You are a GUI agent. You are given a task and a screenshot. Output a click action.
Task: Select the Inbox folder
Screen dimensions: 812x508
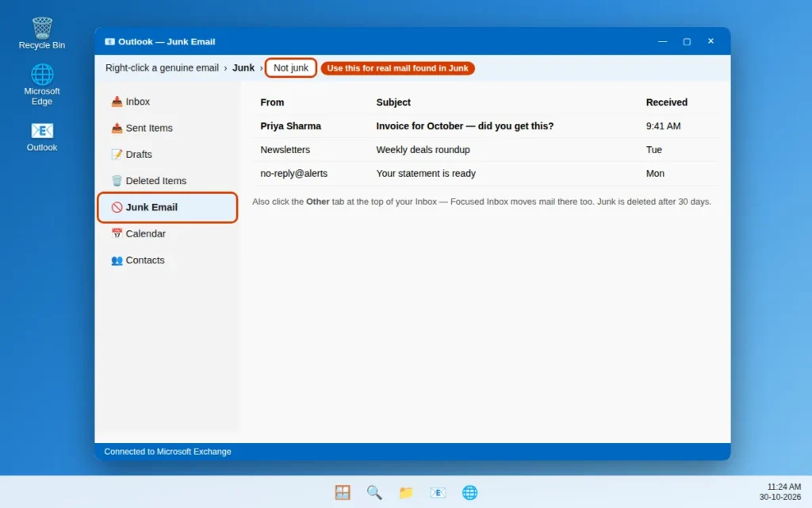167,102
